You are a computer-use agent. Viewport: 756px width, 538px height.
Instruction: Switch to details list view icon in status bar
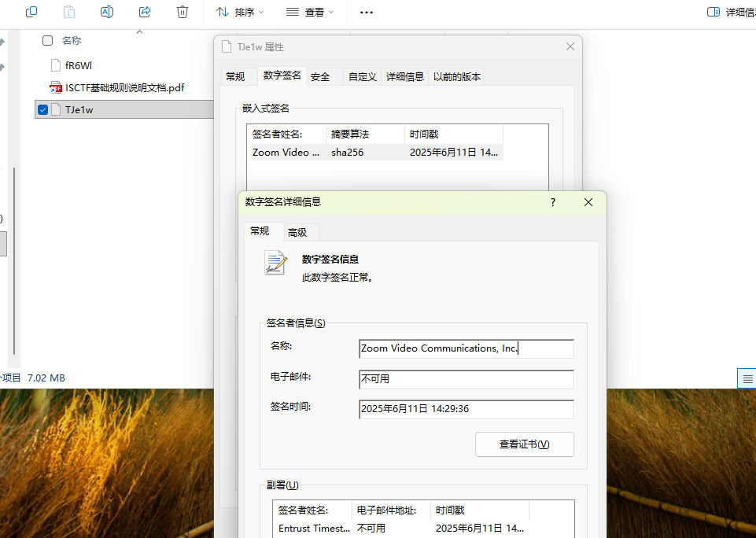(x=747, y=378)
